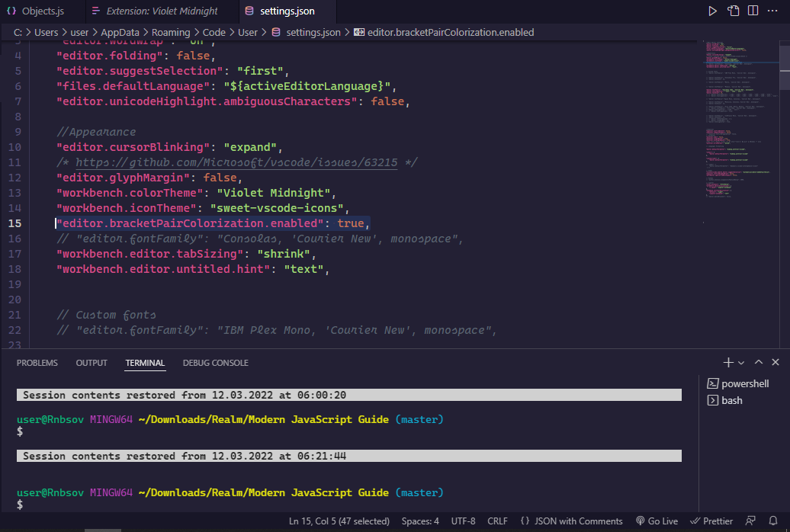Open the DEBUG CONSOLE tab
This screenshot has width=790, height=532.
[x=216, y=363]
